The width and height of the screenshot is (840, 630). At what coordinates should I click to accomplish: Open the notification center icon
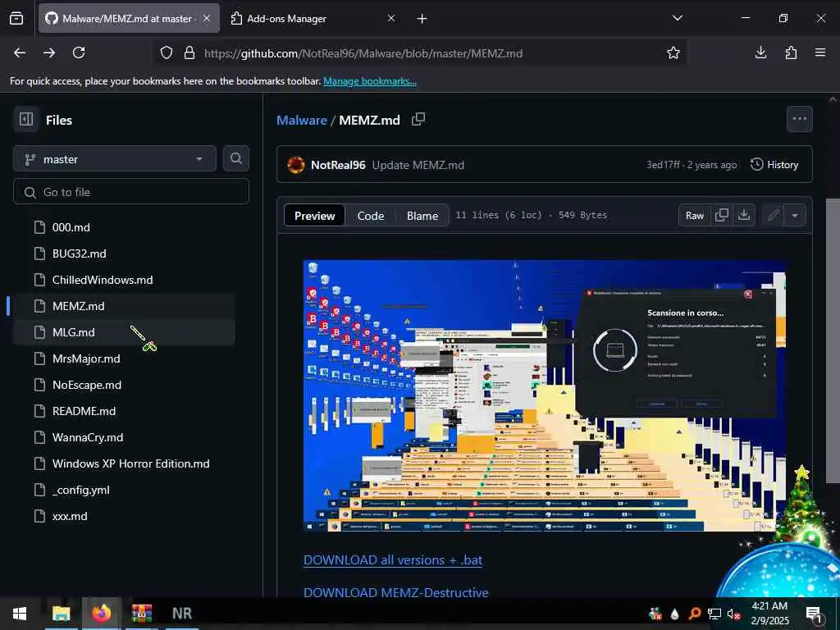pos(814,614)
